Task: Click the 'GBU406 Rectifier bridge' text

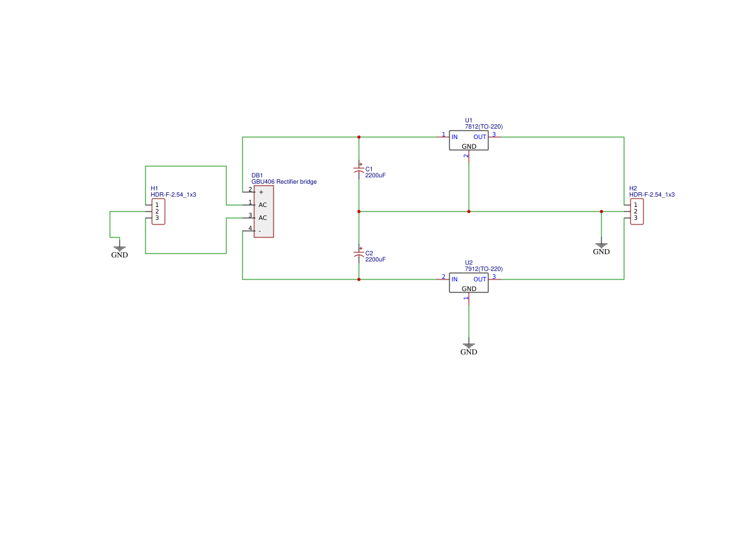Action: [284, 181]
